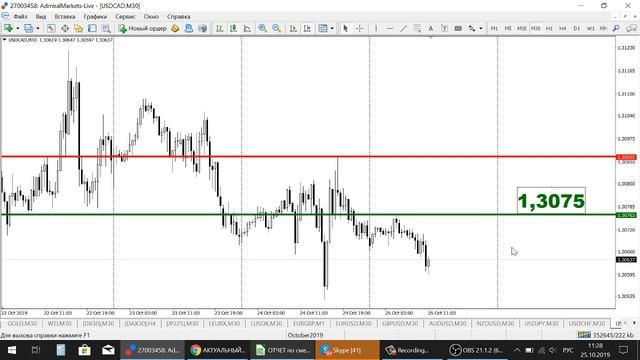The width and height of the screenshot is (640, 360).
Task: Select the text 'A' tool
Action: click(x=430, y=28)
